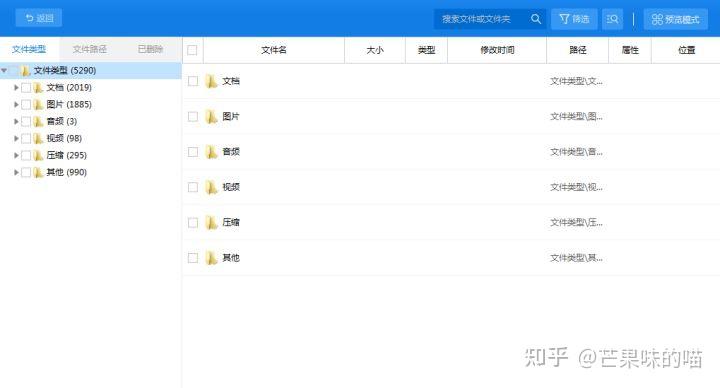
Task: Click the 其他 folder icon in file list
Action: (x=211, y=258)
